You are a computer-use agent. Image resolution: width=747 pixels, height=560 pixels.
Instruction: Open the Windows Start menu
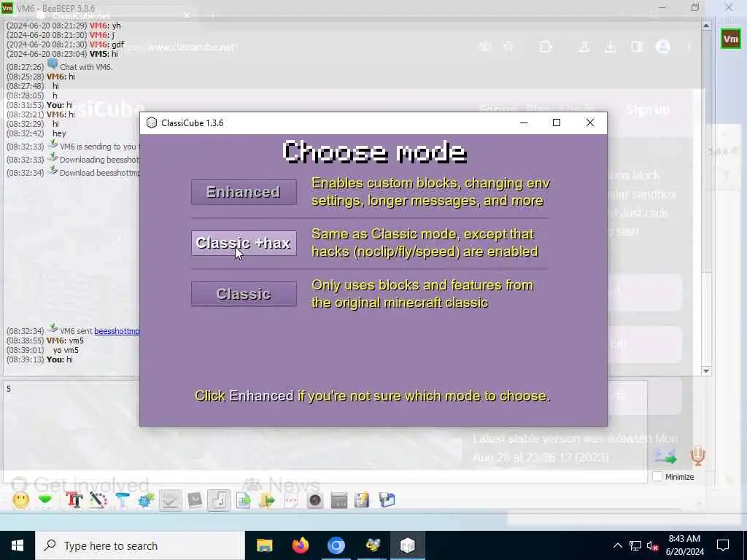(x=18, y=545)
